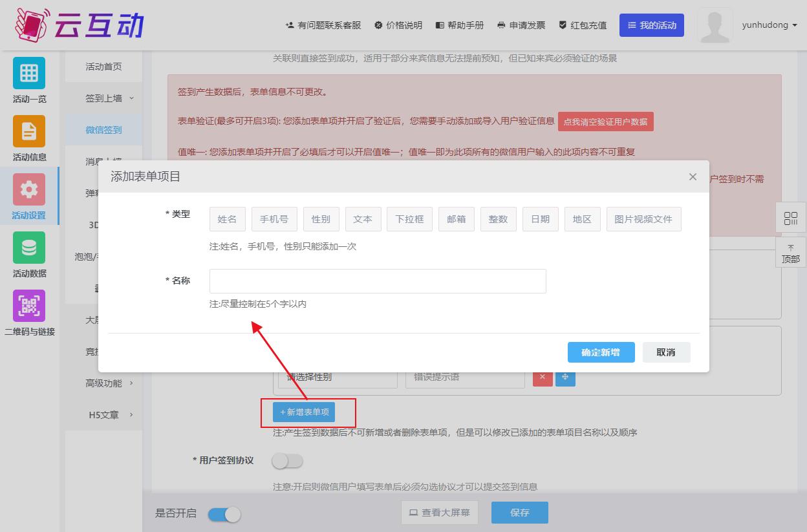Expand the 签到上墙 menu
Viewport: 807px width, 532px height.
pyautogui.click(x=103, y=98)
